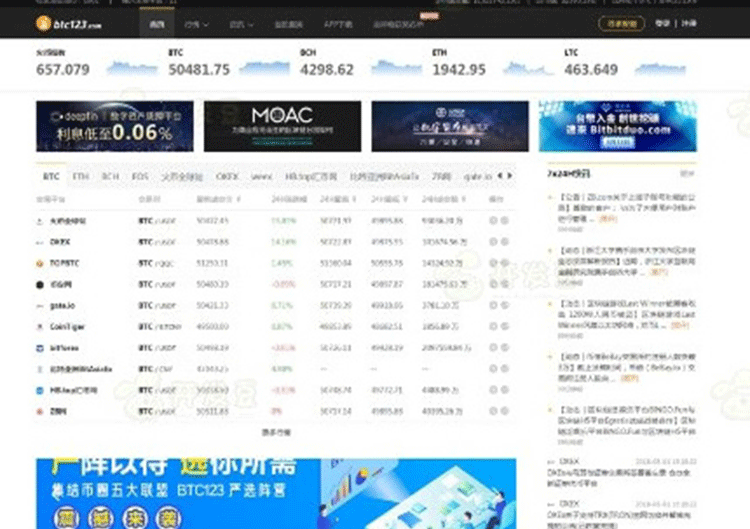Viewport: 750px width, 529px height.
Task: Open the deepfin 0.06% banner ad
Action: (115, 126)
